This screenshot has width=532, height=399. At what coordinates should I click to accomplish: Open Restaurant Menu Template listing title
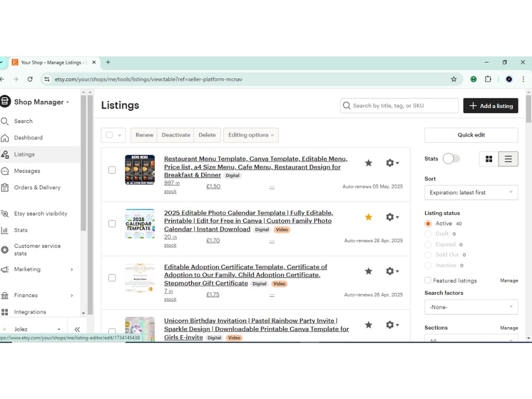coord(255,167)
